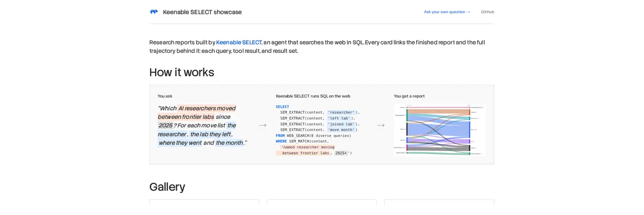644x215 pixels.
Task: Click the 'researcher' string in SQL
Action: point(341,112)
